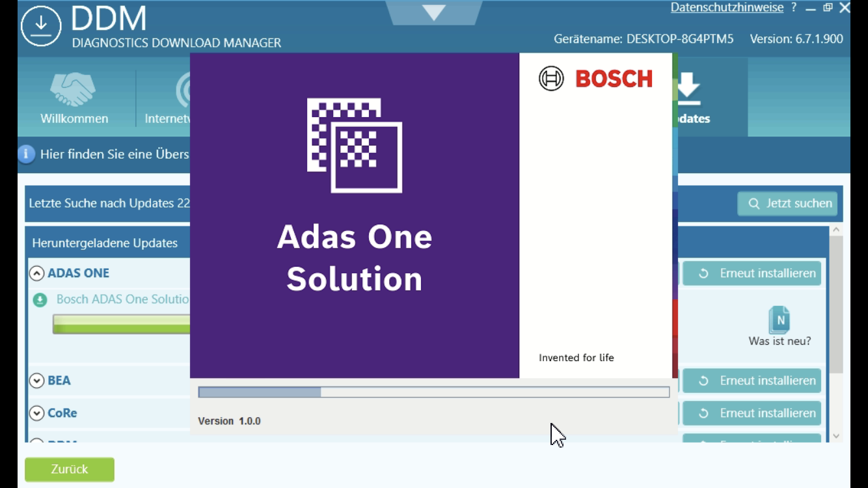868x488 pixels.
Task: Click the vertical scrollbar thumb
Action: tap(836, 305)
